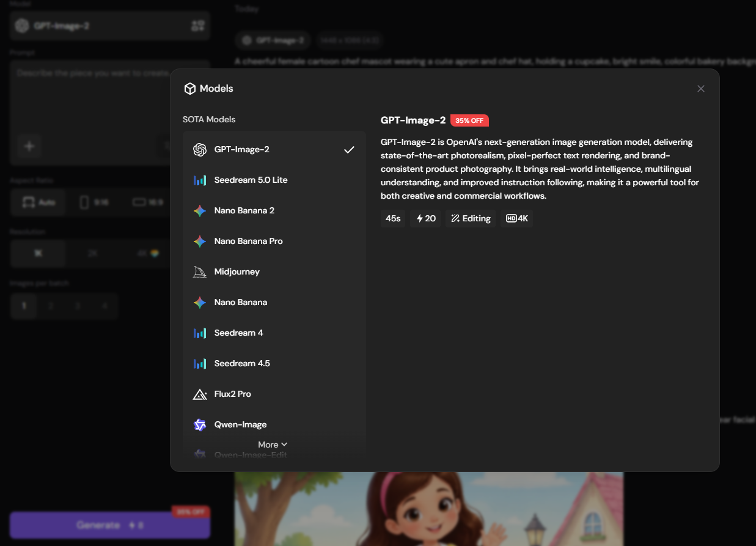
Task: Pick the Qwen-Image model
Action: (274, 425)
